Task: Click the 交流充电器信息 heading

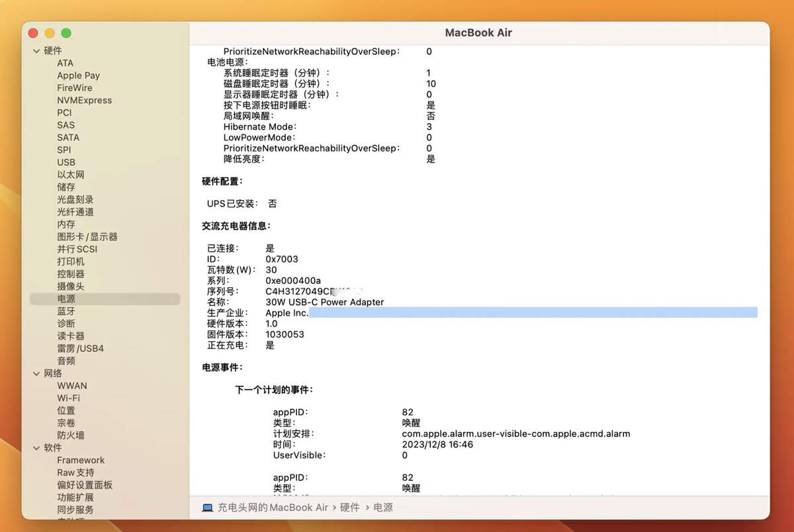Action: coord(236,226)
